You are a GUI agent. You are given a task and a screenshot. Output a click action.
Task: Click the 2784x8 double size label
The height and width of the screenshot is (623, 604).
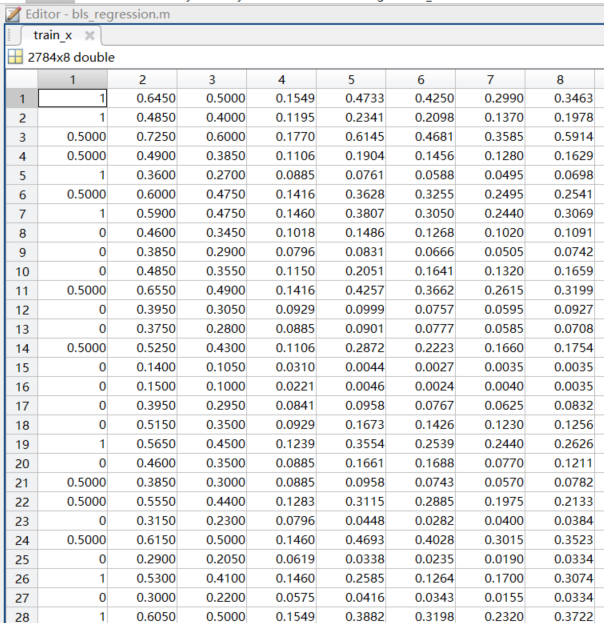pos(71,58)
